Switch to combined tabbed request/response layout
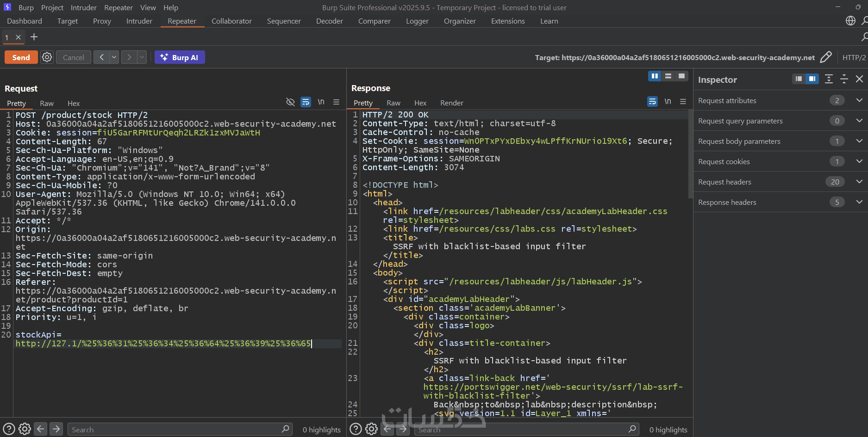The image size is (868, 437). tap(681, 76)
